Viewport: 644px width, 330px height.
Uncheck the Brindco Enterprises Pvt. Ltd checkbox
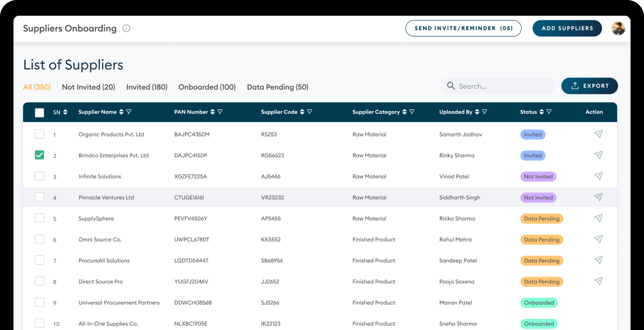pyautogui.click(x=39, y=155)
